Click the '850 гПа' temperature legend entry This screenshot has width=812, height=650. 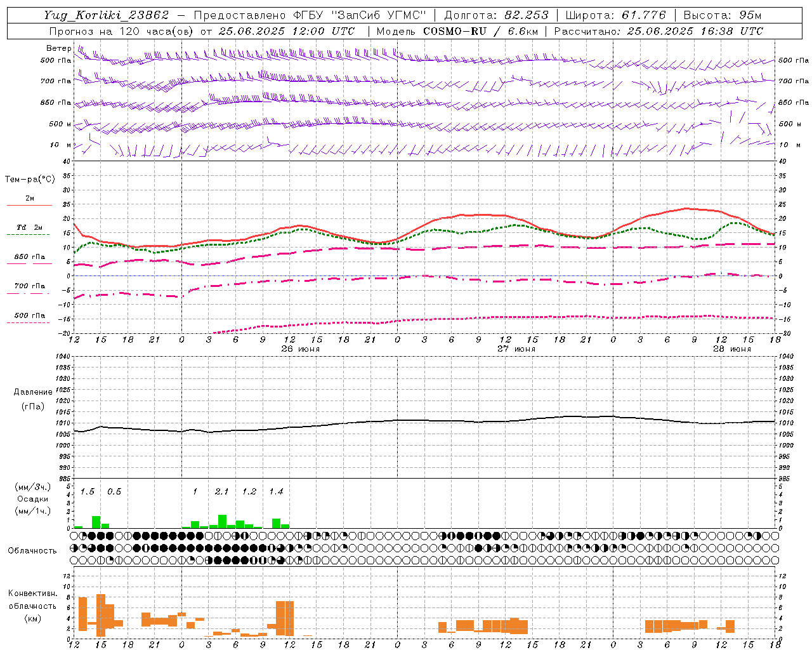pos(30,257)
